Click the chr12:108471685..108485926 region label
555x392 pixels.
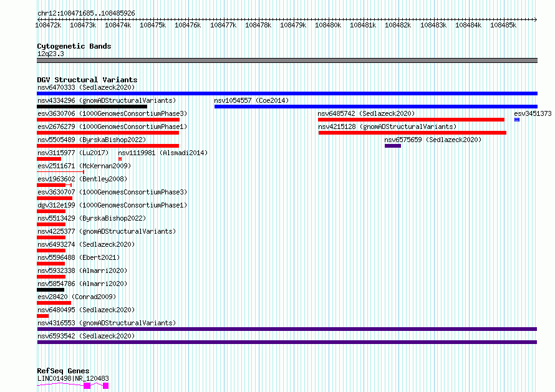coord(86,14)
